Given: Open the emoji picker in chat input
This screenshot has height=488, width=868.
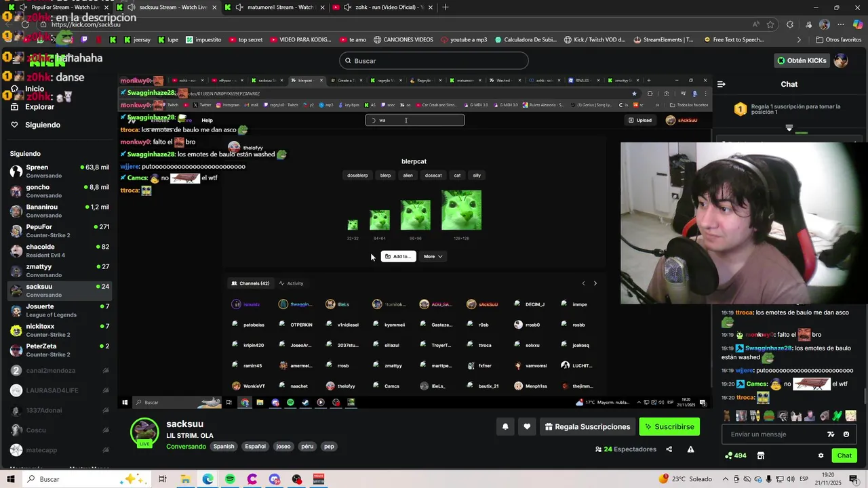Looking at the screenshot, I should 846,434.
